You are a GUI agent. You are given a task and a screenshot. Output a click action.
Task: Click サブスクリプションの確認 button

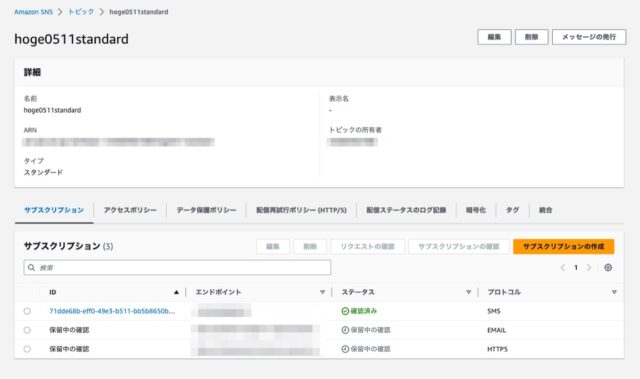[x=459, y=246]
